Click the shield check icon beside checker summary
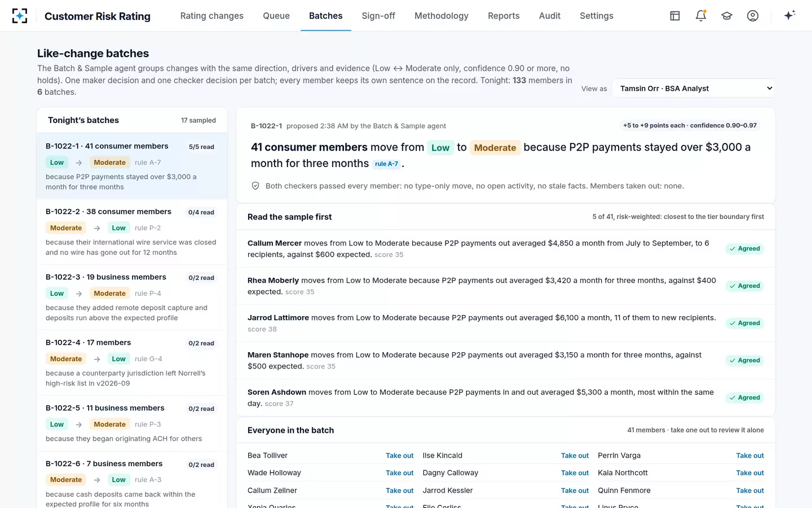812x508 pixels. click(x=255, y=186)
